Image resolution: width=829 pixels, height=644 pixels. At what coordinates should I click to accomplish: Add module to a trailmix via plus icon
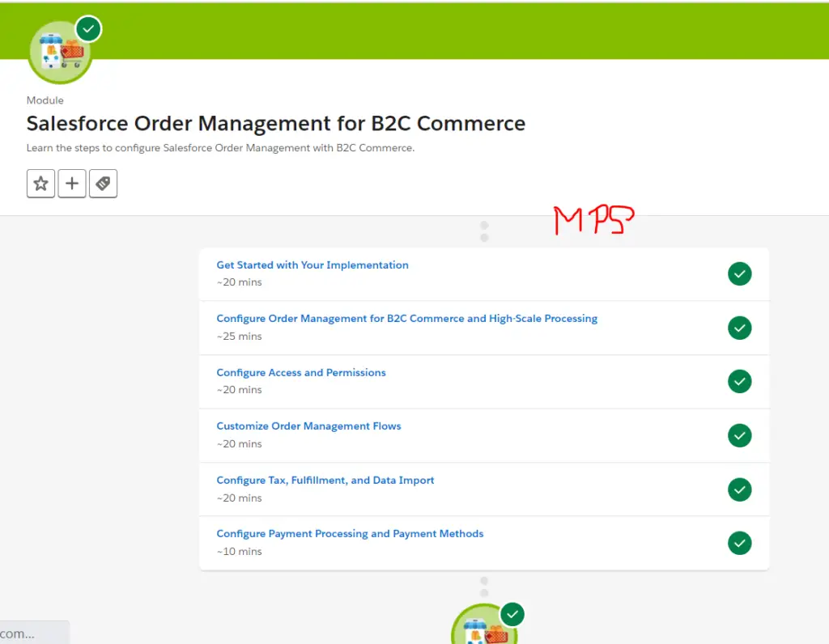click(71, 184)
